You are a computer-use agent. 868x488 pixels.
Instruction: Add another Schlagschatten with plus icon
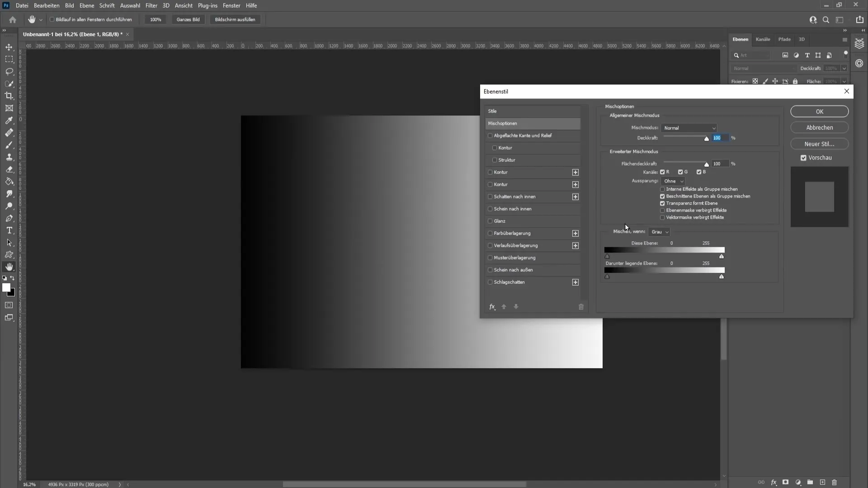click(576, 282)
